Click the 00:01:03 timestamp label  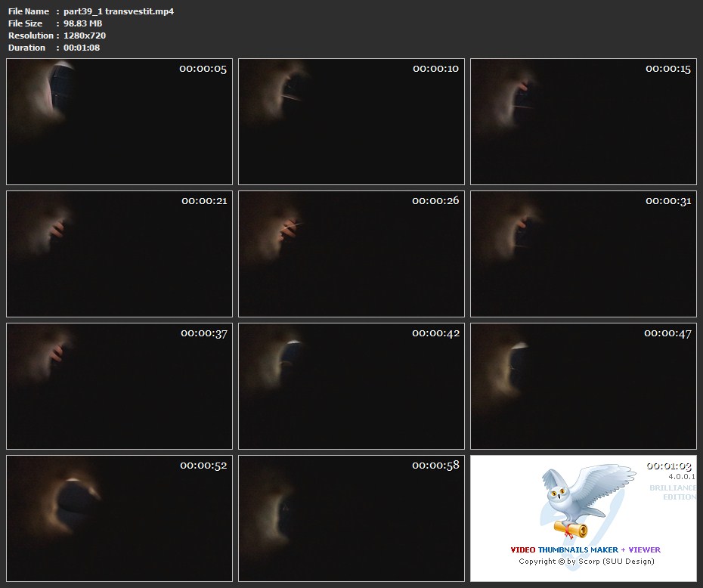click(668, 466)
